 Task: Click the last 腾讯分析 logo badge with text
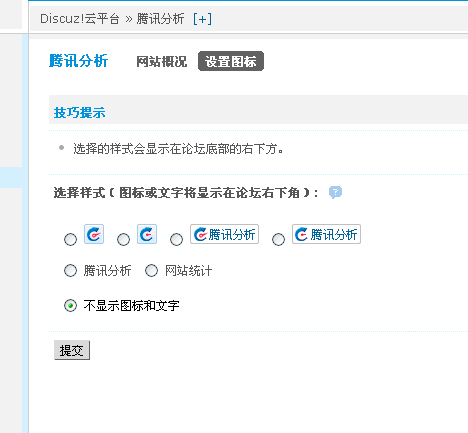pyautogui.click(x=326, y=234)
